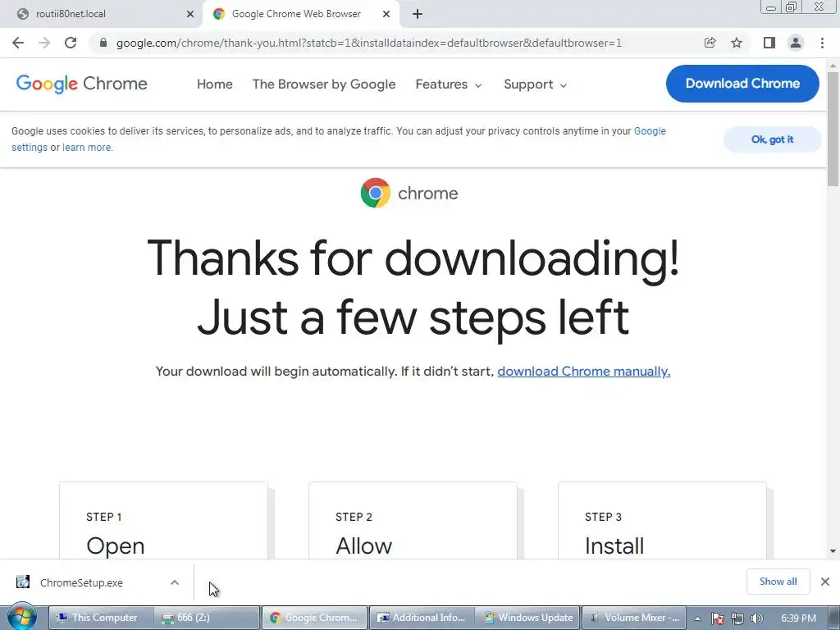The width and height of the screenshot is (840, 630).
Task: Click the volume speaker tray icon
Action: click(757, 619)
